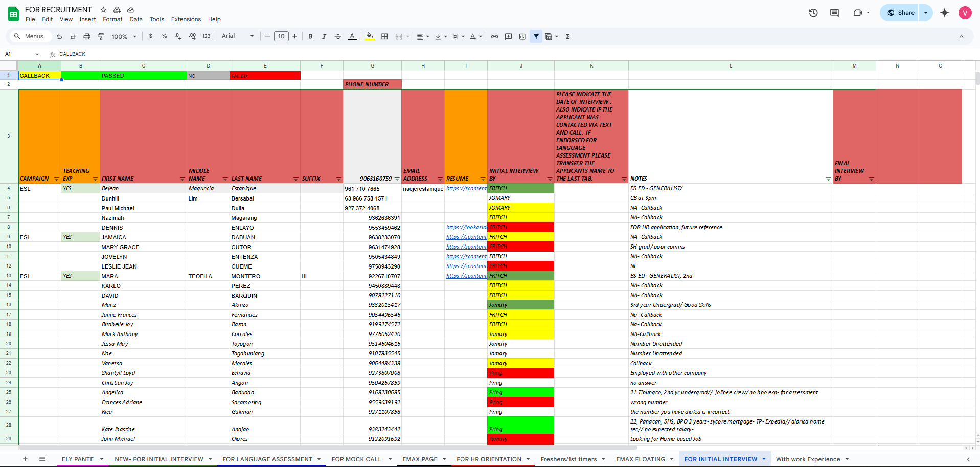Open text rotation dropdown

(476, 36)
